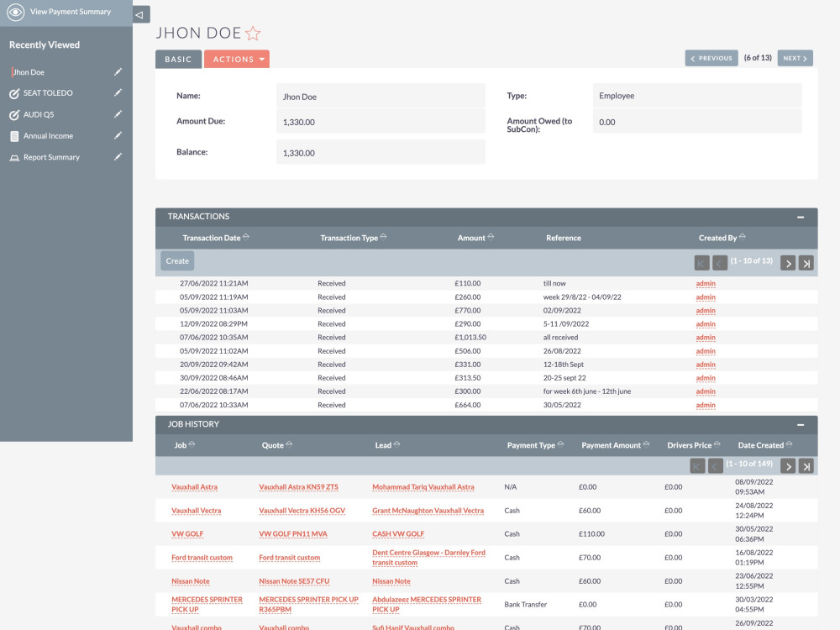840x630 pixels.
Task: Jump to last page of Job History
Action: [806, 466]
